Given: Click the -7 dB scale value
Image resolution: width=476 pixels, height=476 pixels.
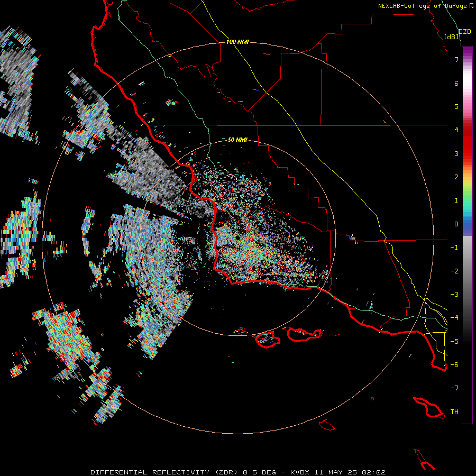Looking at the screenshot, I should 454,388.
